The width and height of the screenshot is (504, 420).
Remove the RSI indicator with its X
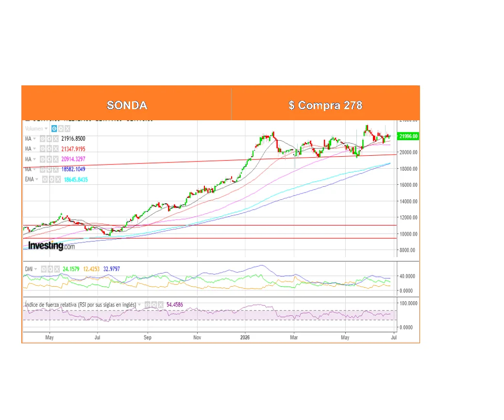[x=161, y=305]
